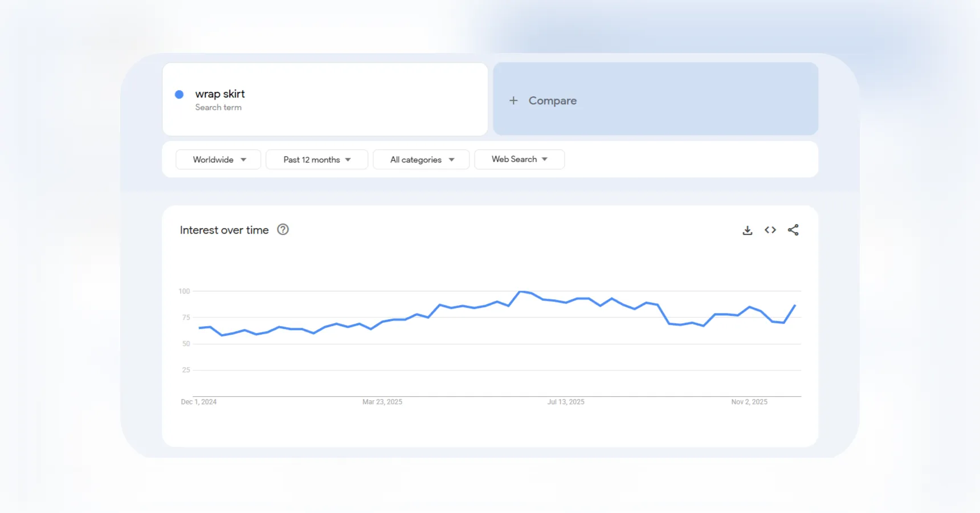This screenshot has width=980, height=513.
Task: Click the help icon next to Interest over time
Action: click(283, 230)
